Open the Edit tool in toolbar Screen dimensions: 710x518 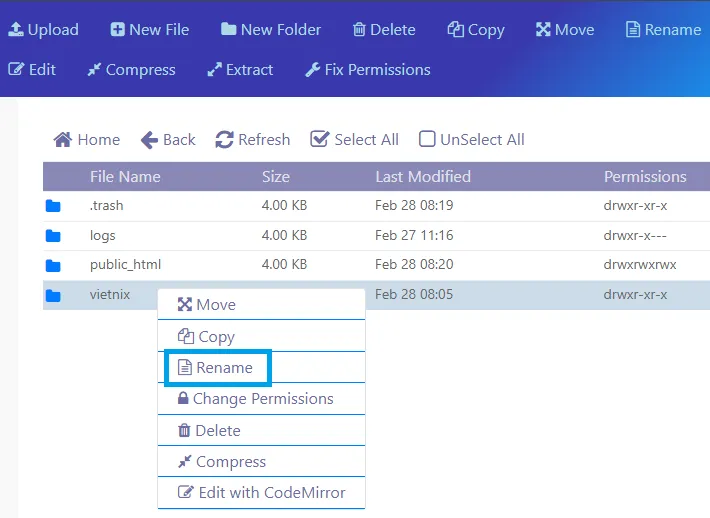pyautogui.click(x=32, y=70)
